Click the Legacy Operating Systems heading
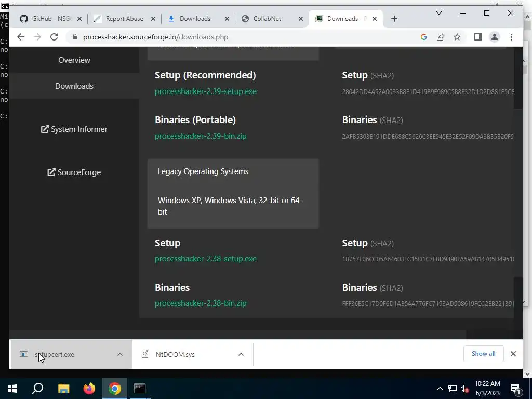Screen dimensions: 532x399 [x=203, y=171]
